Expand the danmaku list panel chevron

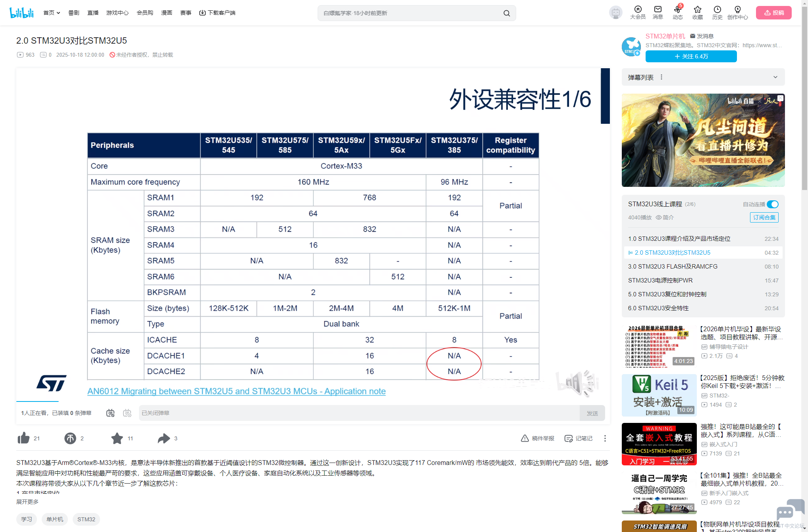[775, 77]
